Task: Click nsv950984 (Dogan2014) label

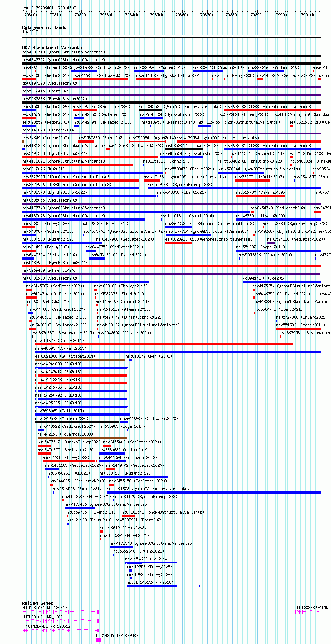Action: [152, 138]
